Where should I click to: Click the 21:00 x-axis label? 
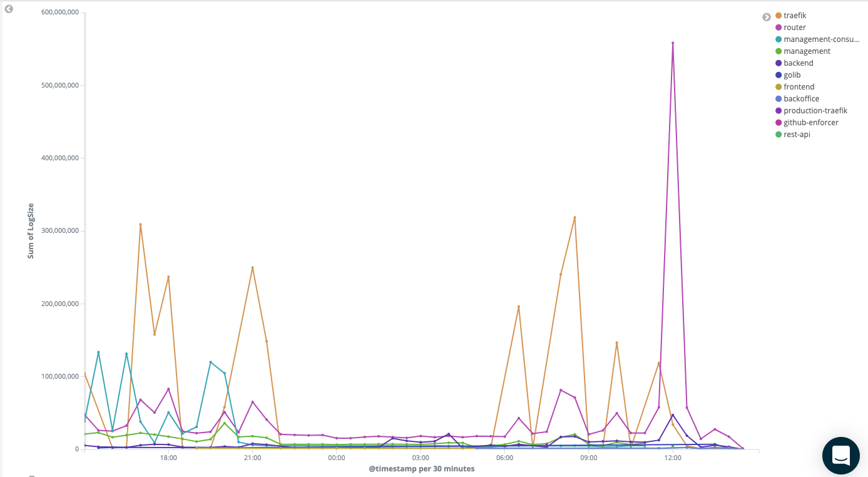252,458
